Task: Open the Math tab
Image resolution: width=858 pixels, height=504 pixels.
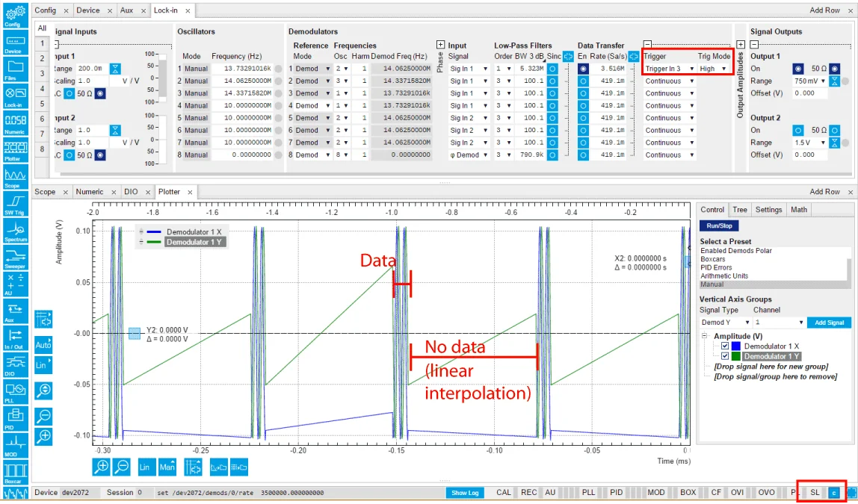Action: [798, 209]
